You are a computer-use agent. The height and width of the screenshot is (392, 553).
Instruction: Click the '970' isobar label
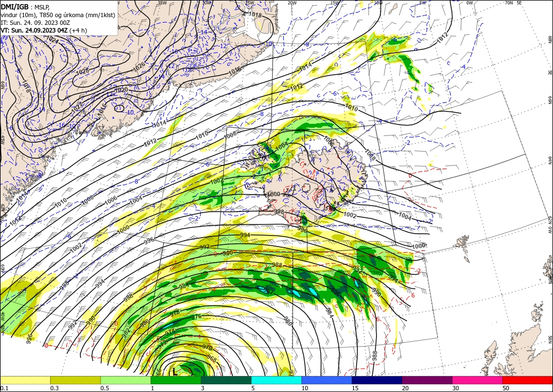click(207, 348)
